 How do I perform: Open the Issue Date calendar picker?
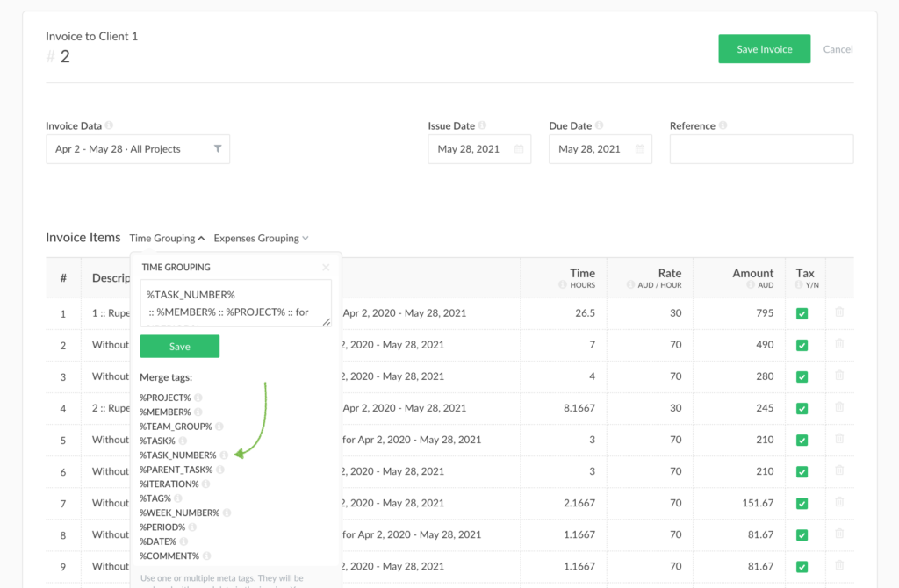pyautogui.click(x=520, y=149)
